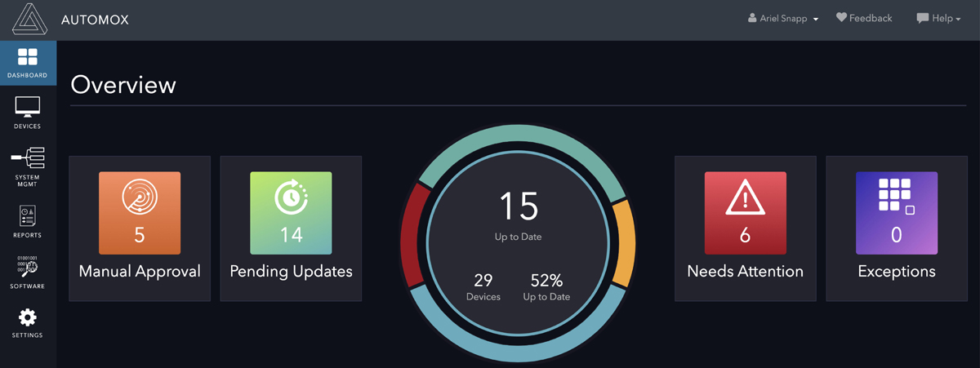980x368 pixels.
Task: Click the 29 Devices count
Action: click(x=483, y=281)
